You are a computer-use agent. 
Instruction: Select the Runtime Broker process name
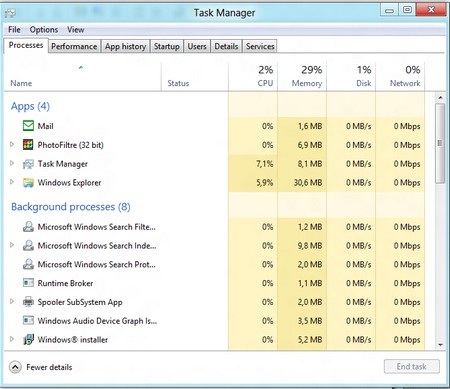(x=65, y=283)
